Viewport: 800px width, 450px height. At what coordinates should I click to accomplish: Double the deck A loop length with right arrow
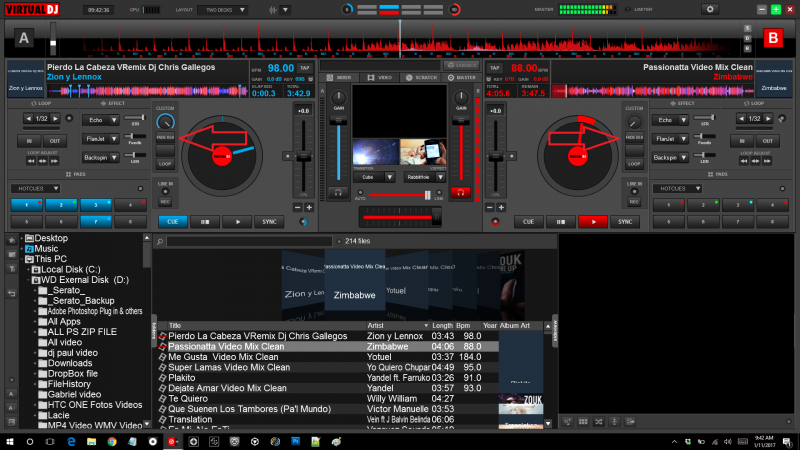coord(55,118)
